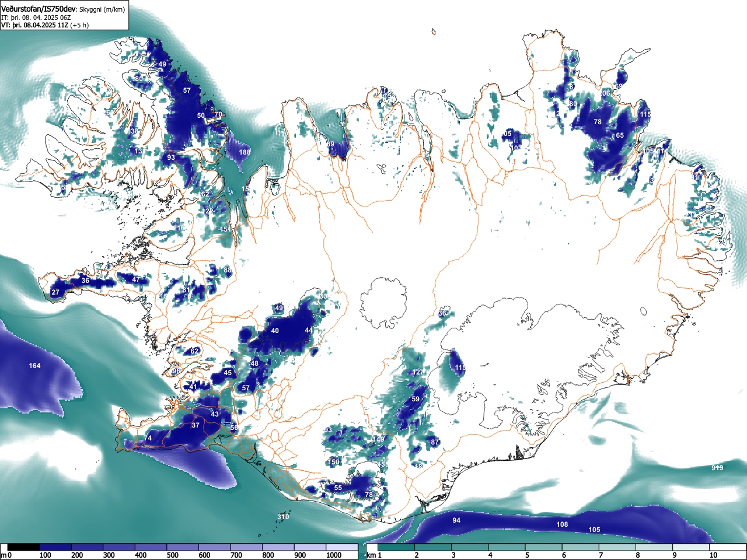Click the 13 visibility value
747x560 pixels.
138,151
